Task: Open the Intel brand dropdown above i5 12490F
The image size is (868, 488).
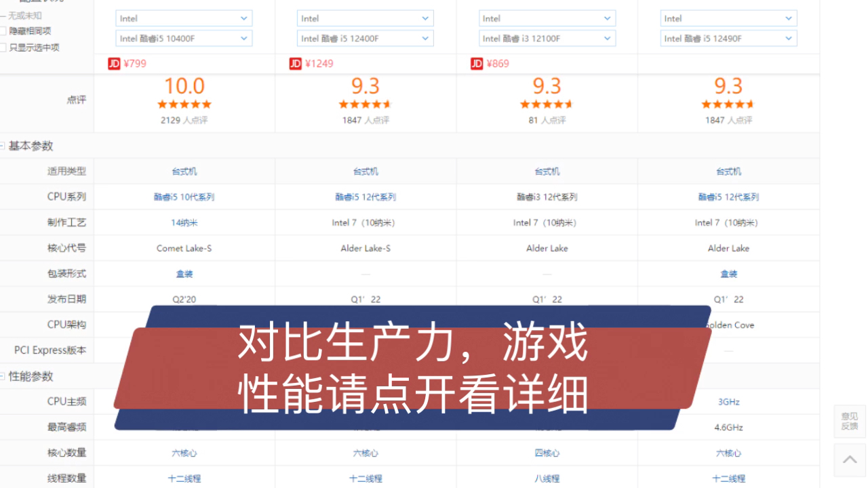Action: click(728, 18)
